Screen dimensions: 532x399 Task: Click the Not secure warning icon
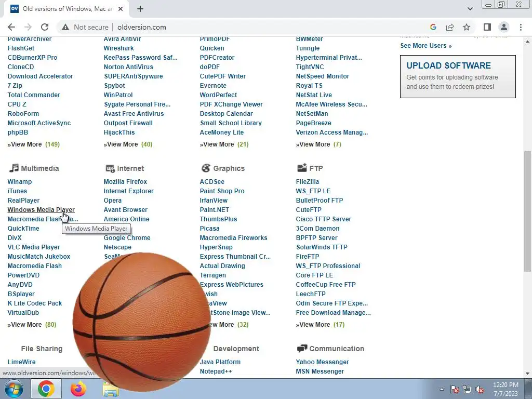point(65,27)
